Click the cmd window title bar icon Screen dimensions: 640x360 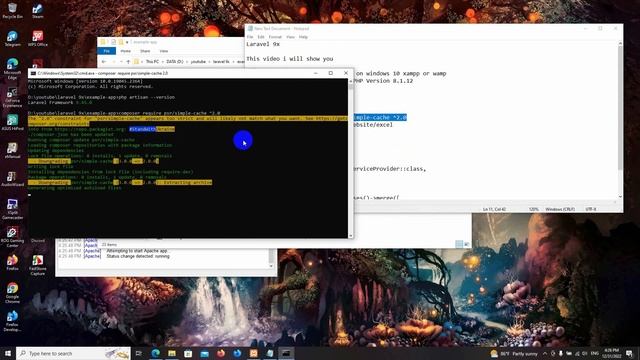click(33, 73)
